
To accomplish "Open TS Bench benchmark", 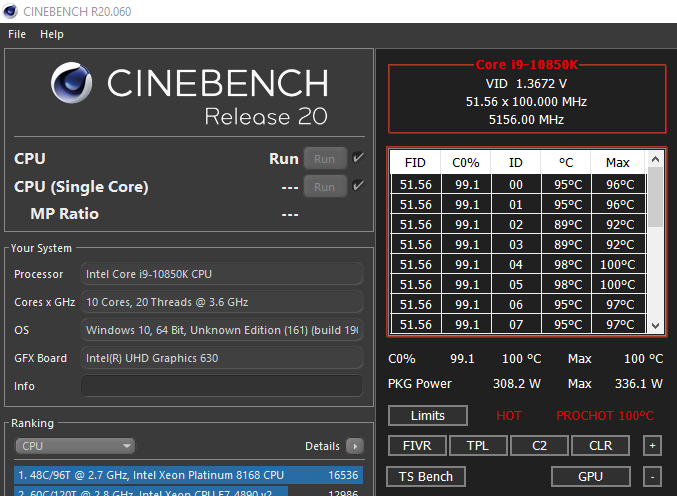I will coord(426,477).
